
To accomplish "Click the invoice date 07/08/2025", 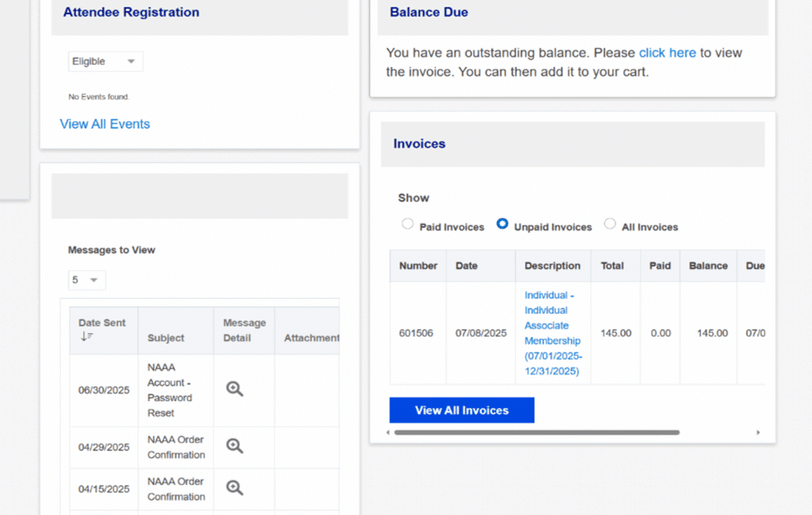I will pos(481,333).
